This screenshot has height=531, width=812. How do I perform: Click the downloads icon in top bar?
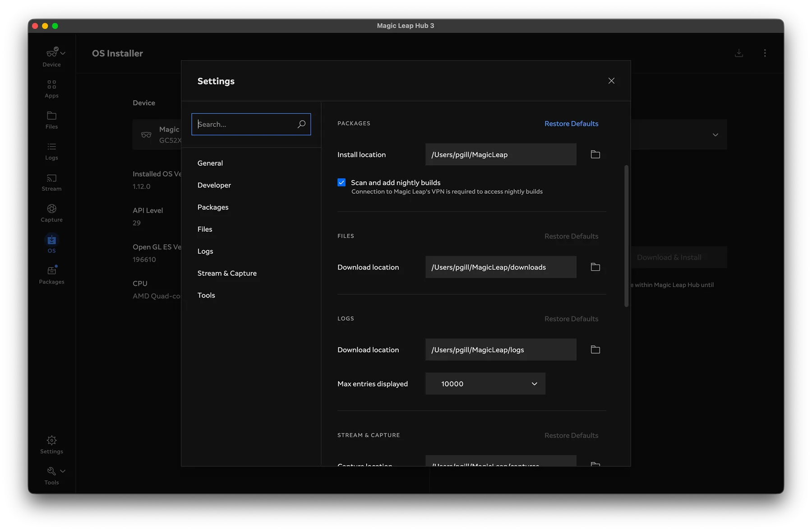pyautogui.click(x=739, y=53)
